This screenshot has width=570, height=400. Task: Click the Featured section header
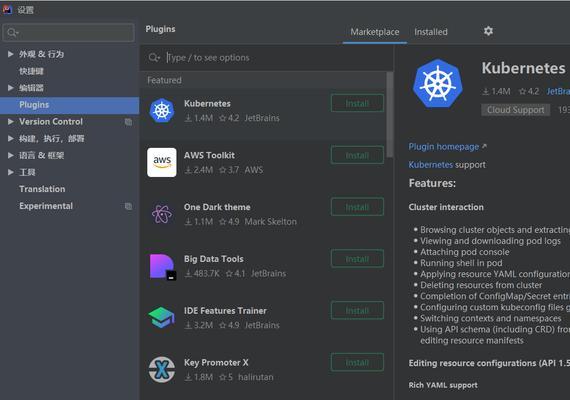(164, 80)
